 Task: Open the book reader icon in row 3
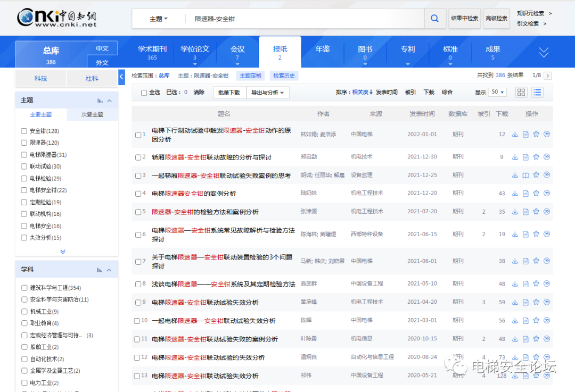pyautogui.click(x=525, y=175)
